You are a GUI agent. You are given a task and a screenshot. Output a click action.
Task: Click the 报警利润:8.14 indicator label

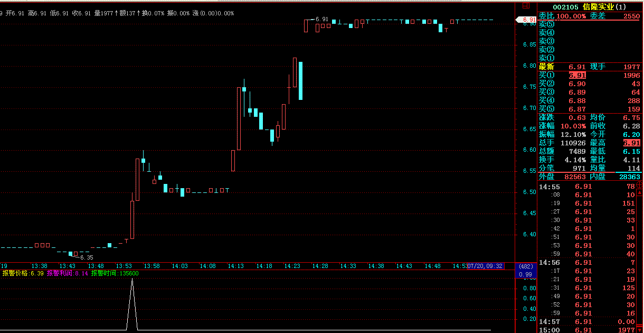pyautogui.click(x=68, y=273)
